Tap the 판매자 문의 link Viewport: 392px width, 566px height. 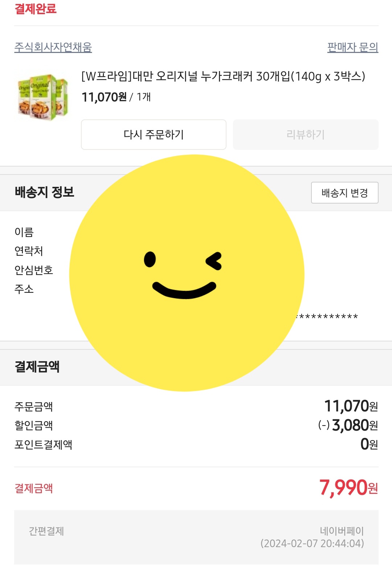click(x=352, y=47)
